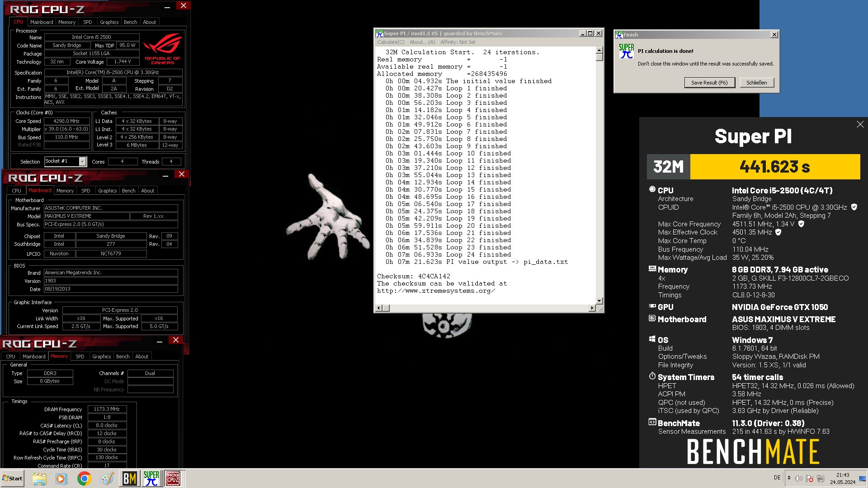Open the About...(A) menu in Super PI
868x488 pixels.
click(422, 42)
